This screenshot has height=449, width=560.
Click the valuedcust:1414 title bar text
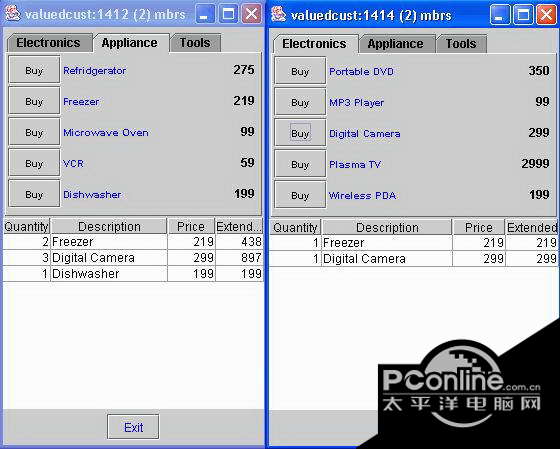371,15
